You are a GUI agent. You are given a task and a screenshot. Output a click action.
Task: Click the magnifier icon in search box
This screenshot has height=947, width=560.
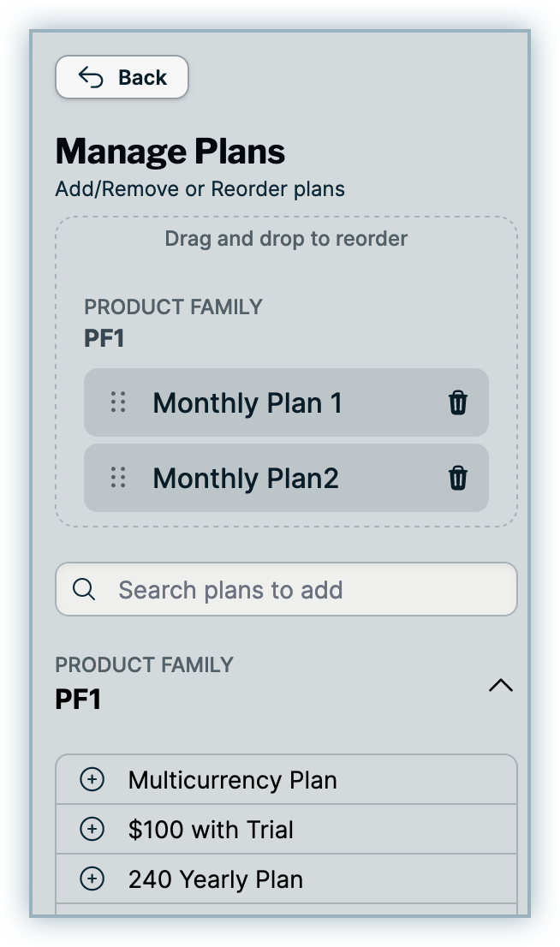pyautogui.click(x=84, y=589)
